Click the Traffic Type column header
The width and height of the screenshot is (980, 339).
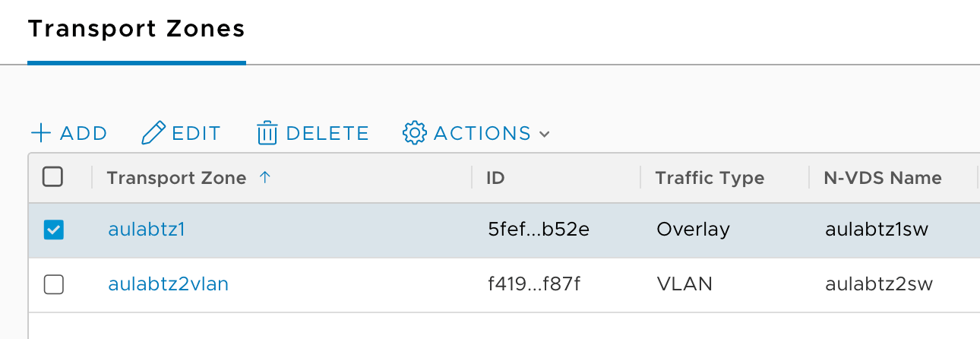pos(710,178)
